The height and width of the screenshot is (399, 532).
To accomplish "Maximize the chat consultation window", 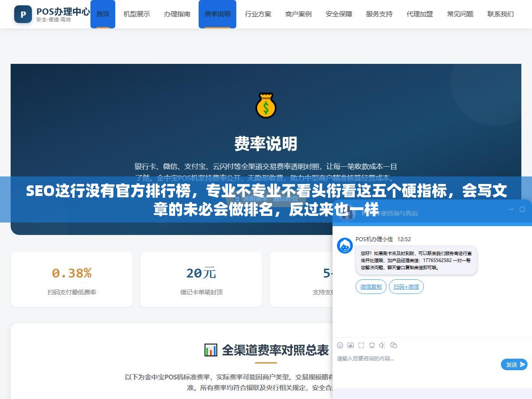I will click(x=522, y=209).
